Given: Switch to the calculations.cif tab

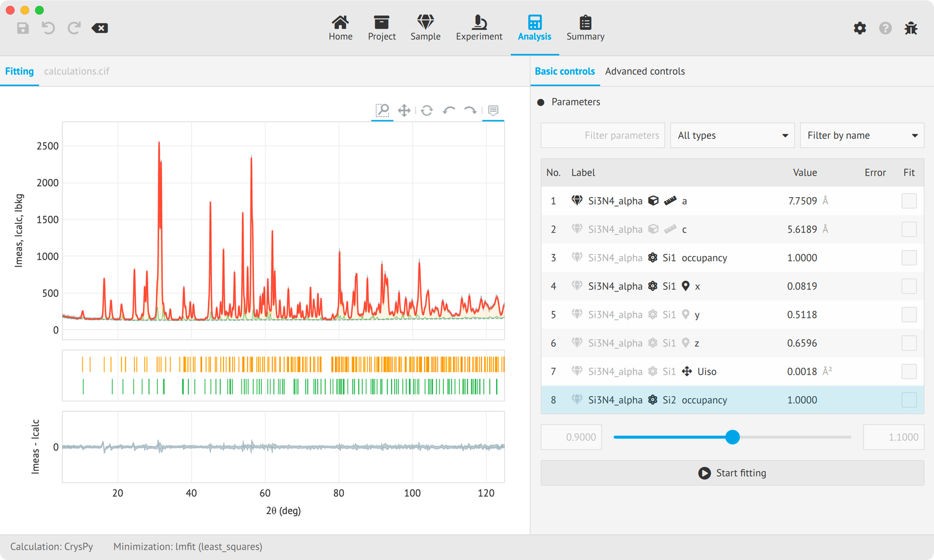Looking at the screenshot, I should (76, 71).
